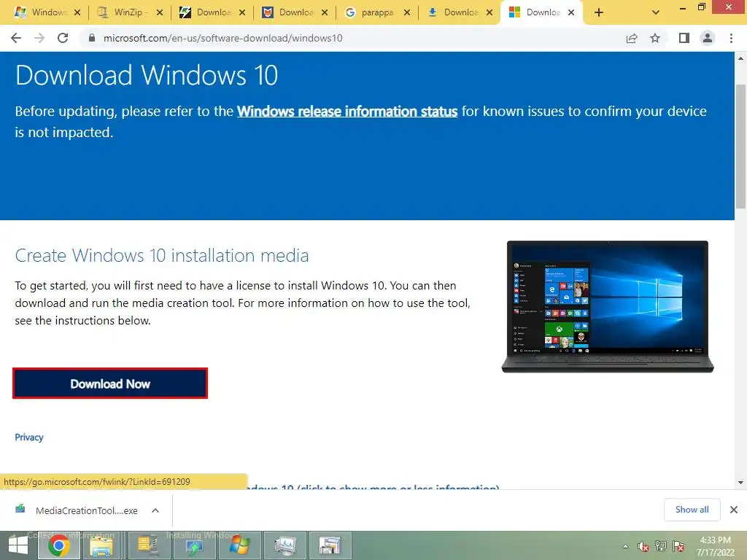This screenshot has height=560, width=747.
Task: Share this page via share icon
Action: [x=632, y=38]
